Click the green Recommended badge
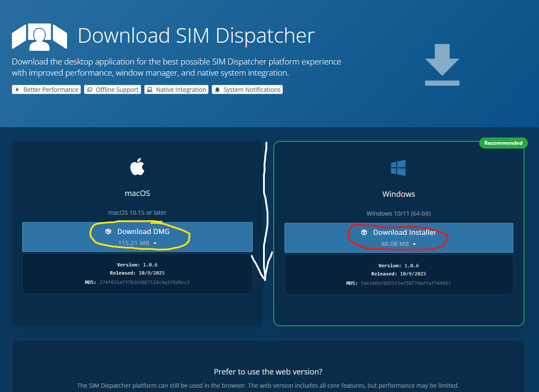The height and width of the screenshot is (392, 539). 503,143
